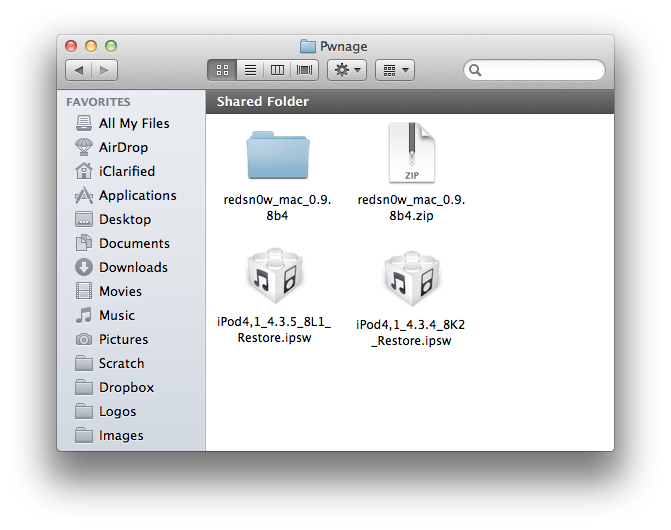This screenshot has width=671, height=530.
Task: Click in the Finder search field
Action: point(540,70)
